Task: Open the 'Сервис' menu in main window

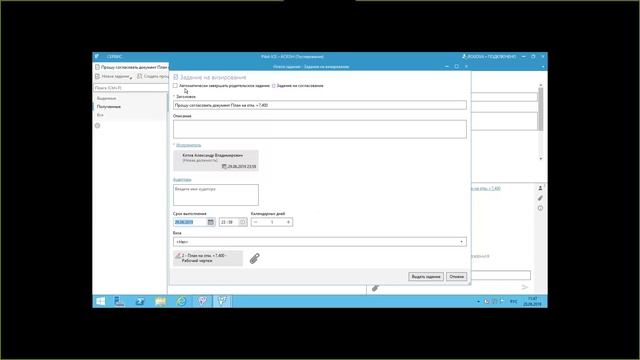Action: coord(114,57)
